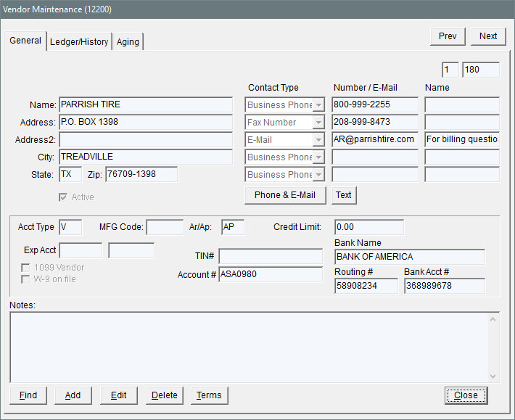This screenshot has width=515, height=420.
Task: Click the Ar/Ap field AP
Action: click(x=233, y=227)
